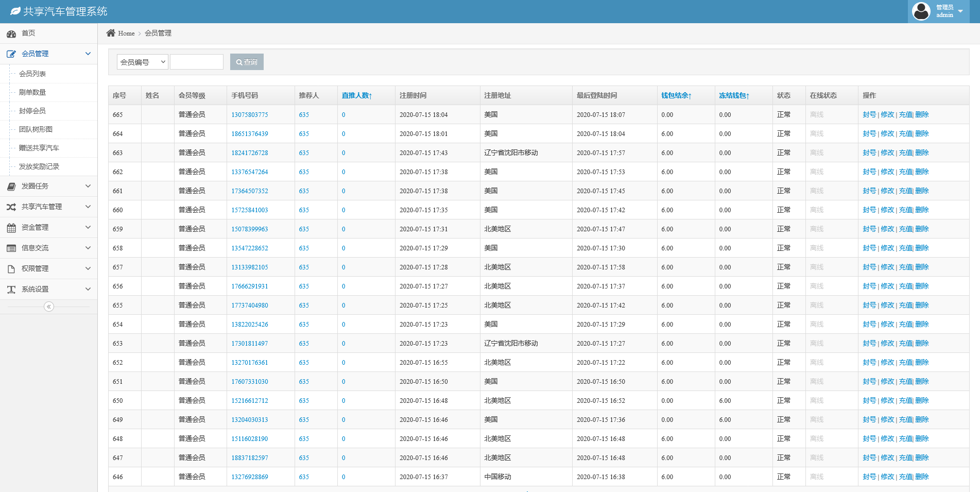Screen dimensions: 980x492
Task: Click 修改 for member 648
Action: tap(887, 439)
